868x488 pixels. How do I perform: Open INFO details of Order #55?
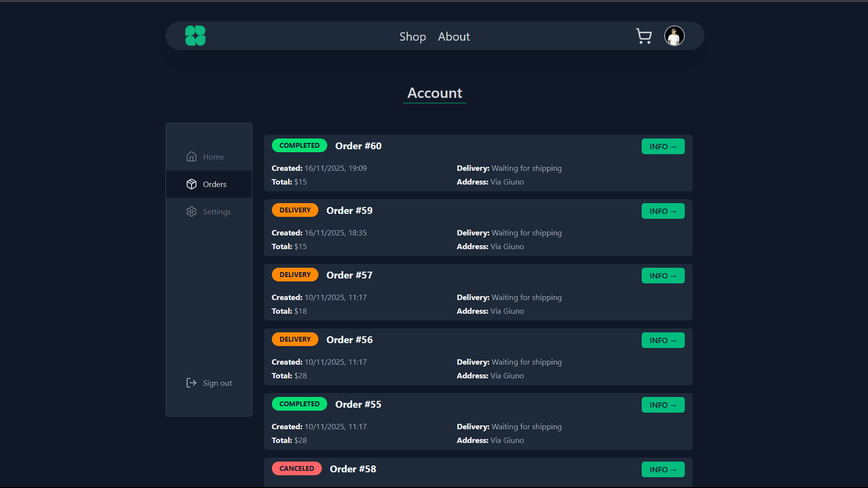[x=663, y=405]
